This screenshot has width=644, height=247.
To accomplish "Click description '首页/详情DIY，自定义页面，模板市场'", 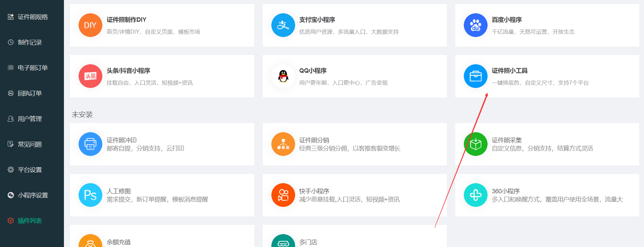I will (153, 32).
